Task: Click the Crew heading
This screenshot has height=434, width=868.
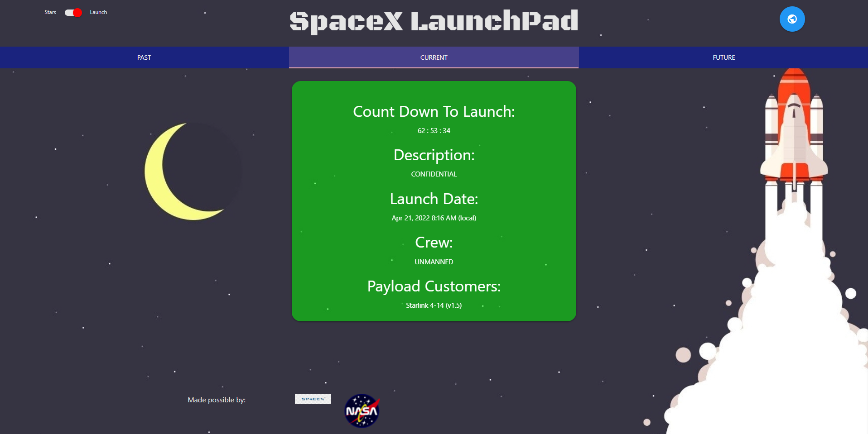Action: coord(434,243)
